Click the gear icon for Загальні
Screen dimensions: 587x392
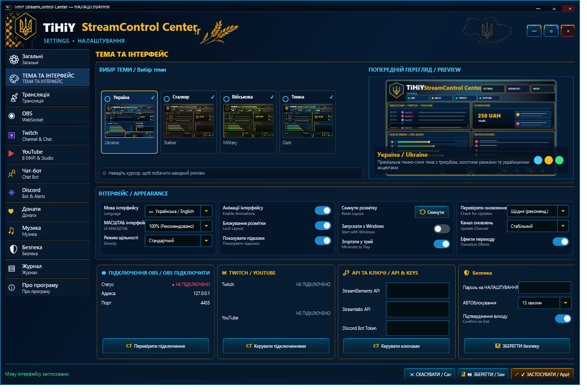pyautogui.click(x=14, y=60)
